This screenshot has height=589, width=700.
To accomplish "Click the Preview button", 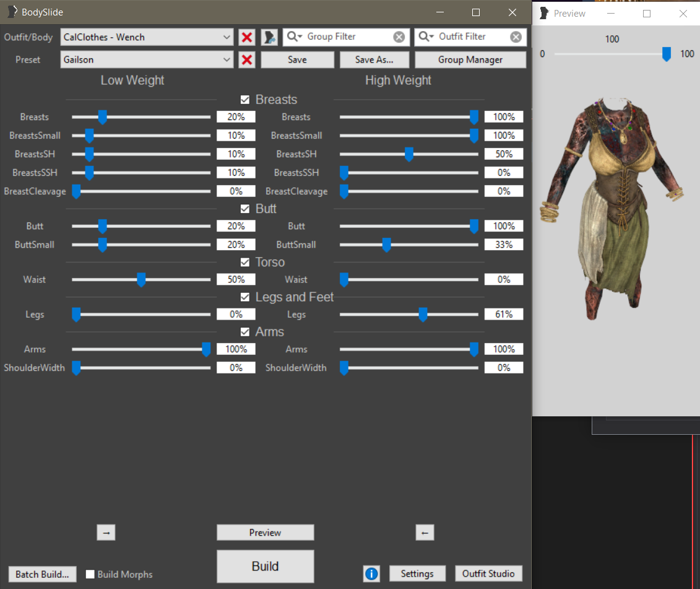I will (265, 532).
